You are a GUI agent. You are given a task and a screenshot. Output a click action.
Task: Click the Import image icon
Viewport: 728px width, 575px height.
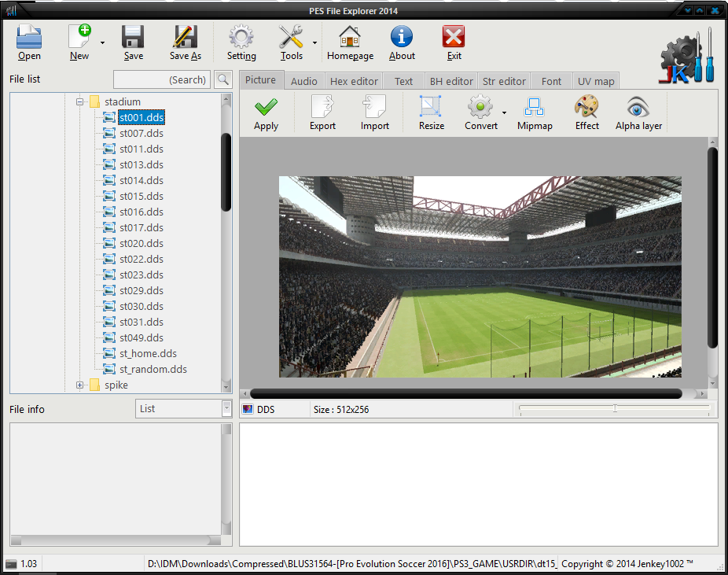[374, 107]
